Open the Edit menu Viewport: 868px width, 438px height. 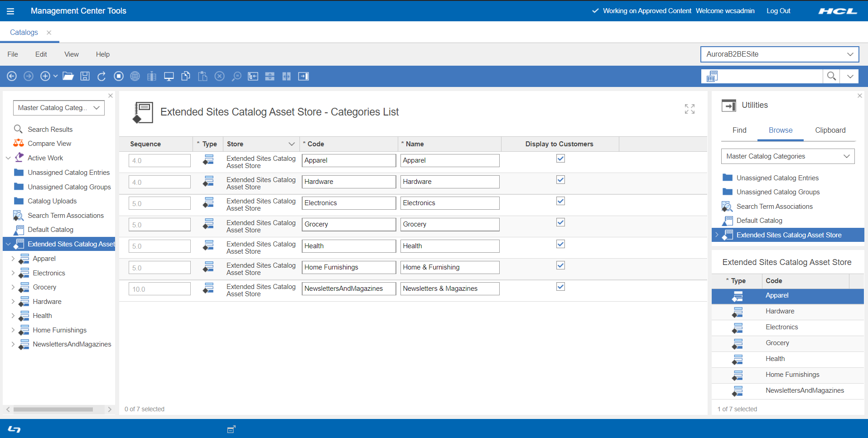(x=41, y=54)
